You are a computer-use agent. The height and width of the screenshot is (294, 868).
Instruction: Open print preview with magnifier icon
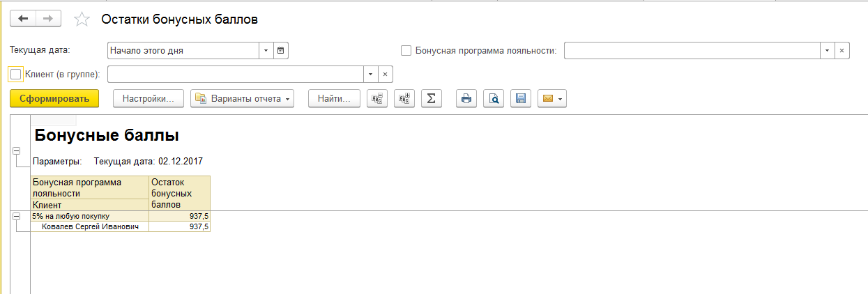494,99
